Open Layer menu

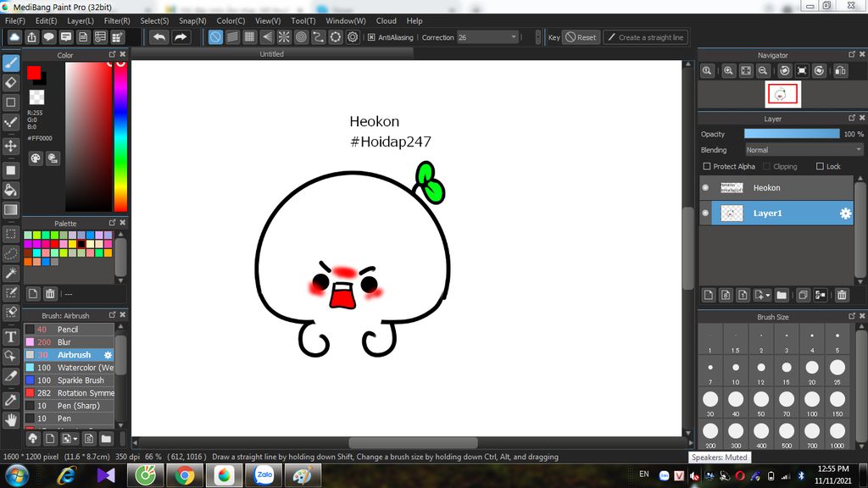(x=81, y=20)
